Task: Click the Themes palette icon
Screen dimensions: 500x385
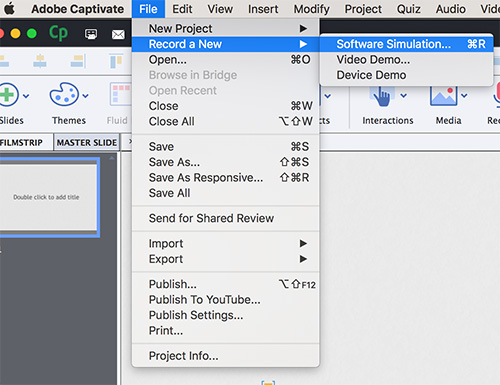Action: pos(64,94)
